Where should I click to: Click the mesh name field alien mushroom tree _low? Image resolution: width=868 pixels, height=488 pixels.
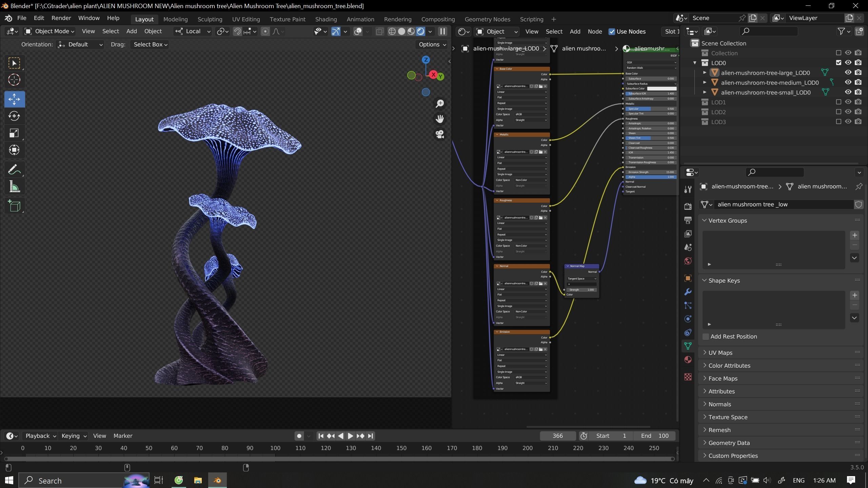click(x=783, y=204)
